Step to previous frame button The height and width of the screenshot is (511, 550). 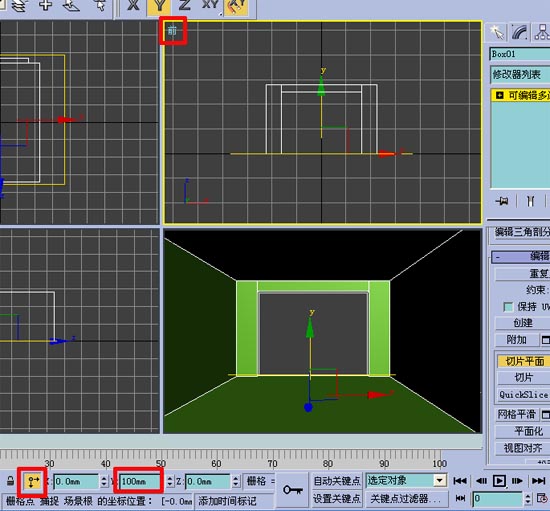tap(481, 480)
